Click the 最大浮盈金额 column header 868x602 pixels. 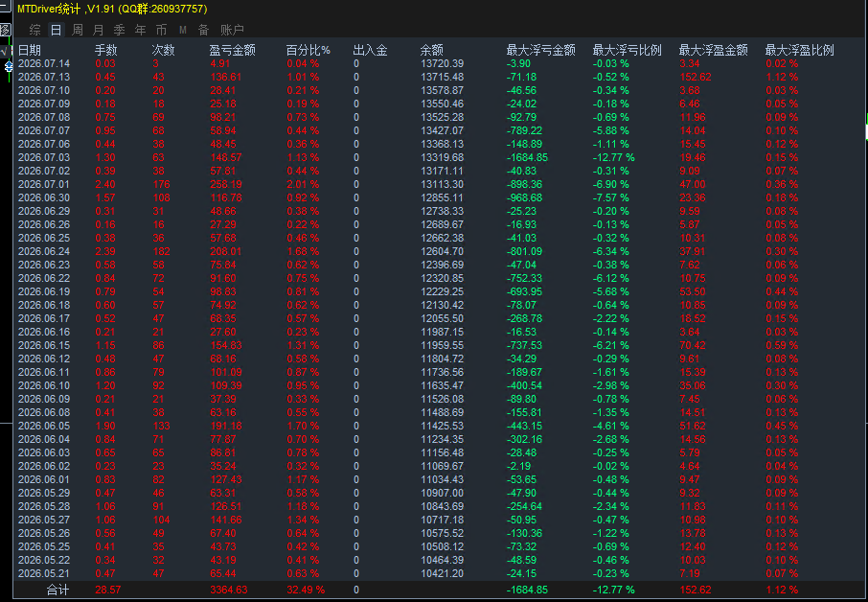coord(714,51)
